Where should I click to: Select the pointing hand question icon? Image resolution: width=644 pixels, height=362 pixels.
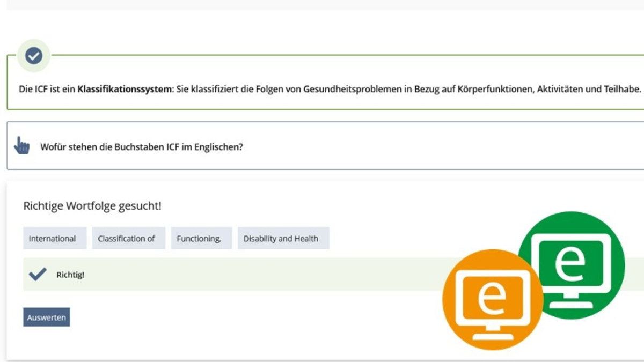point(21,145)
